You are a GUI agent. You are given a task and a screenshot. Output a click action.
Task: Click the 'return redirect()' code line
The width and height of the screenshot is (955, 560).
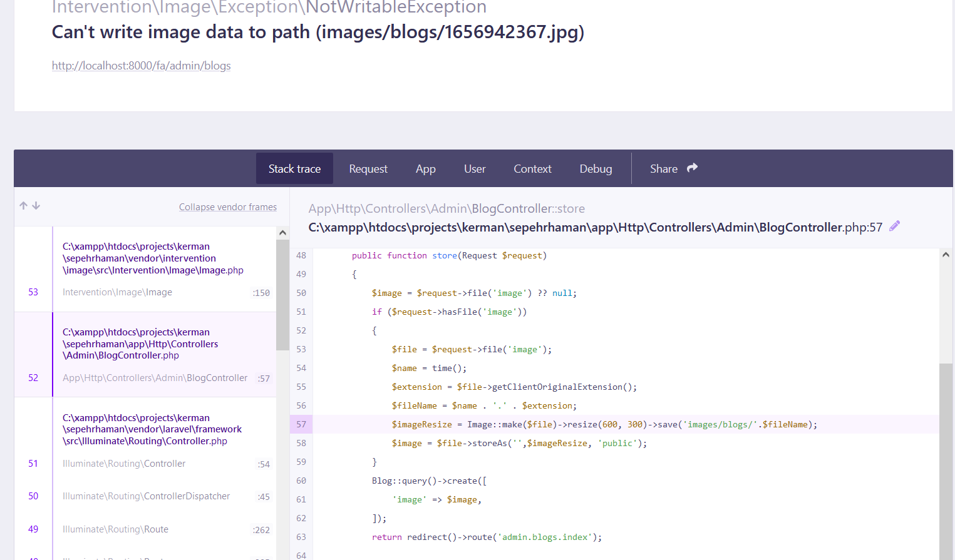[x=487, y=537]
